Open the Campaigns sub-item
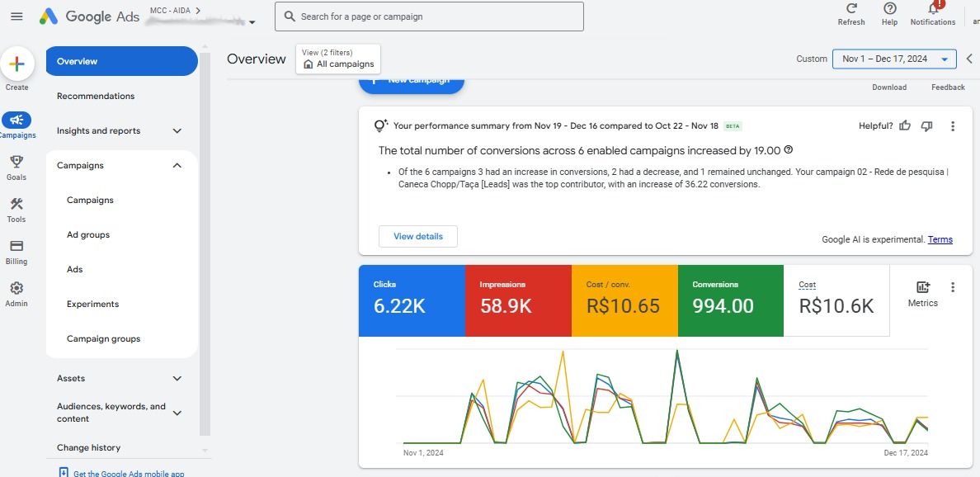 pyautogui.click(x=90, y=200)
